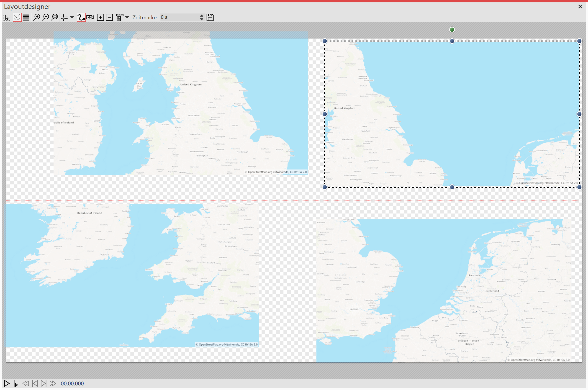Fast forward using the double-arrow control
Viewport: 588px width, 390px height.
click(x=53, y=384)
